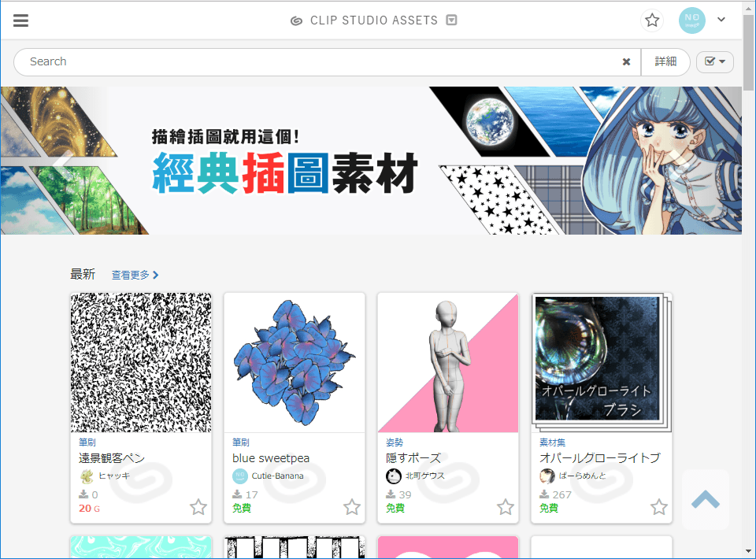
Task: Expand the dropdown next to your avatar
Action: 721,20
